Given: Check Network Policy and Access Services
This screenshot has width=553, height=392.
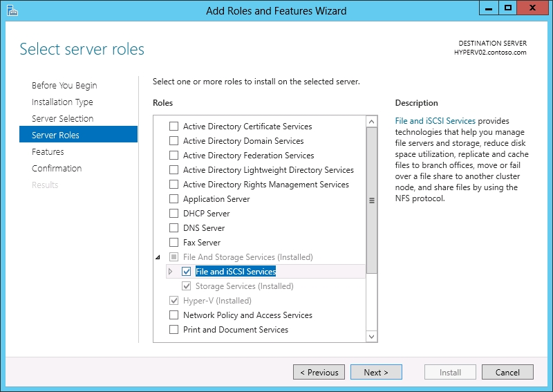Looking at the screenshot, I should coord(174,315).
